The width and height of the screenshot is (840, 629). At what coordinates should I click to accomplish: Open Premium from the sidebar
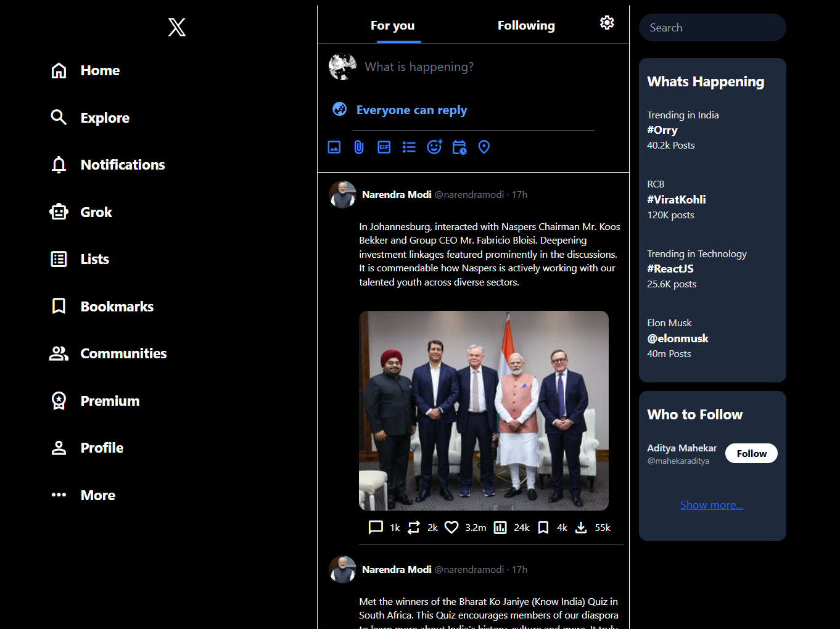[x=110, y=401]
